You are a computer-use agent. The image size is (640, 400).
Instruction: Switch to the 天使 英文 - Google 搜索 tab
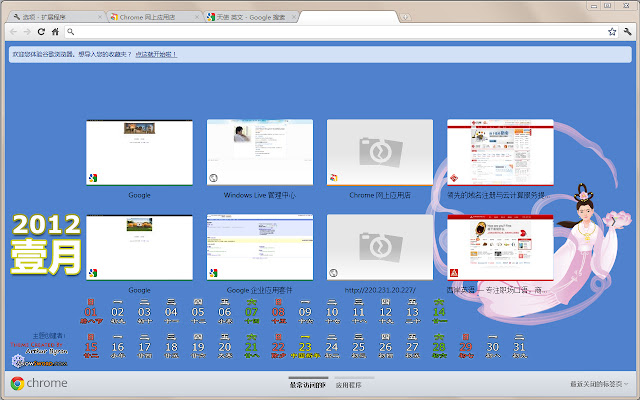(249, 17)
